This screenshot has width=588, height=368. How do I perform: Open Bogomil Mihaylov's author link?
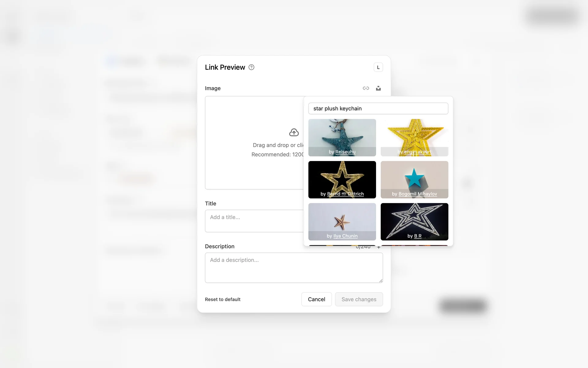(417, 194)
